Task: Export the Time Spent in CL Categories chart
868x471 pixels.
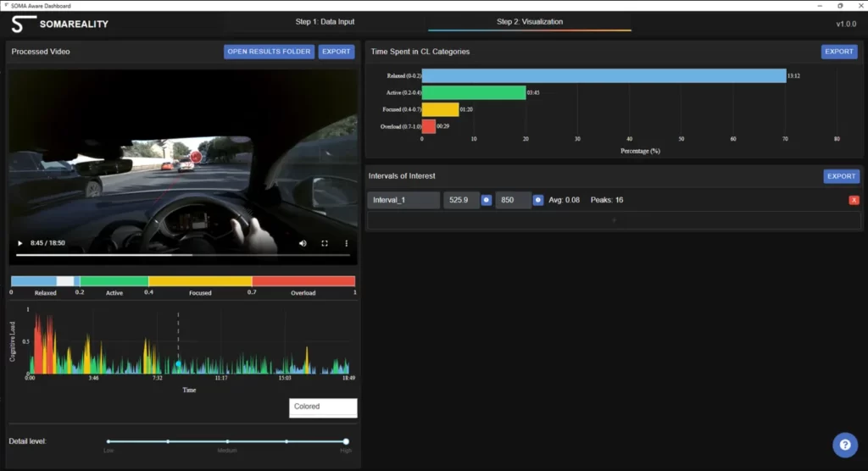Action: click(838, 52)
